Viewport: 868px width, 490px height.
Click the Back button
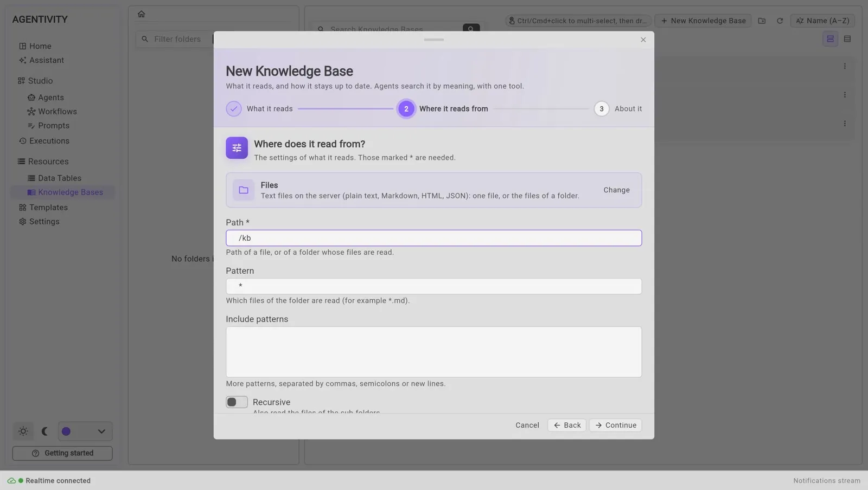[567, 425]
